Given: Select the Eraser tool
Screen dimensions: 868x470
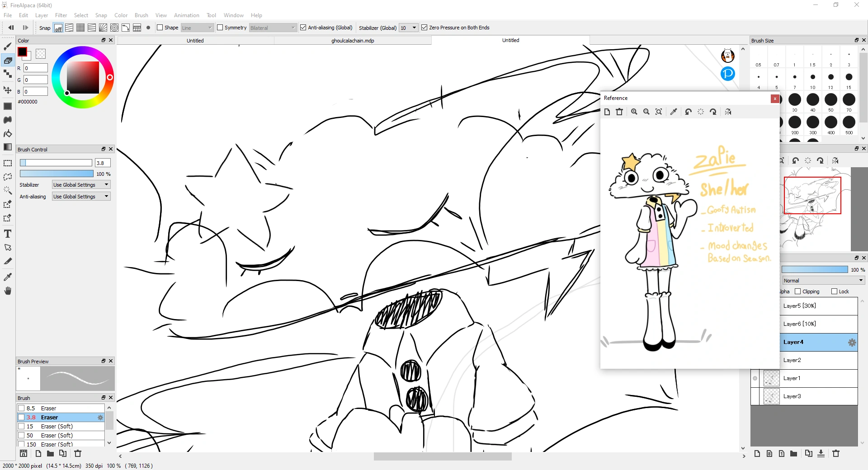Looking at the screenshot, I should click(8, 61).
